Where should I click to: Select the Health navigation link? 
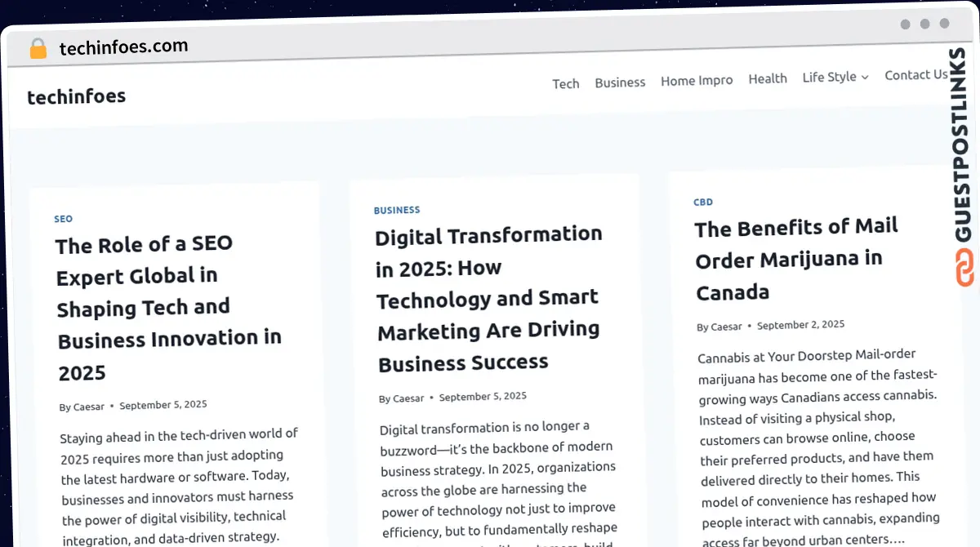pyautogui.click(x=768, y=78)
